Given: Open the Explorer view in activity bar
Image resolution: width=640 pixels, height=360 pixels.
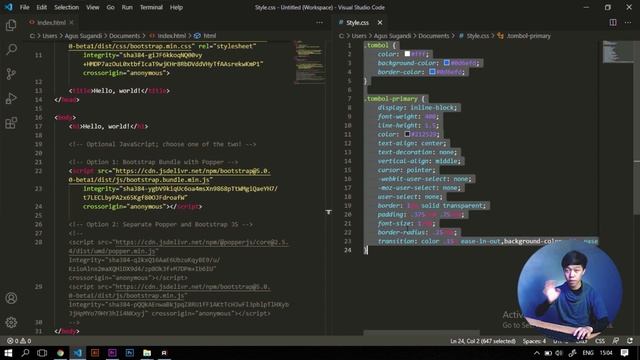Looking at the screenshot, I should click(x=11, y=25).
